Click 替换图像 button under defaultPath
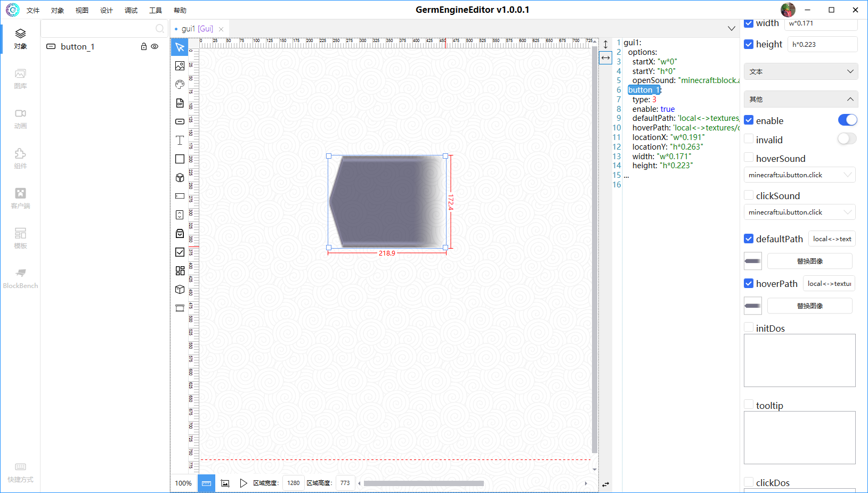This screenshot has width=868, height=493. coord(809,261)
